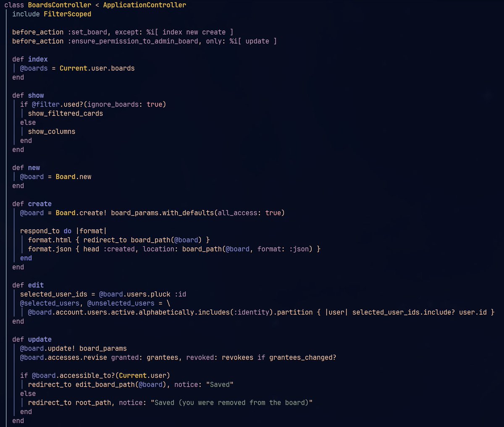Click the BoardsController class name
Screen dimensions: 504x427
click(59, 5)
